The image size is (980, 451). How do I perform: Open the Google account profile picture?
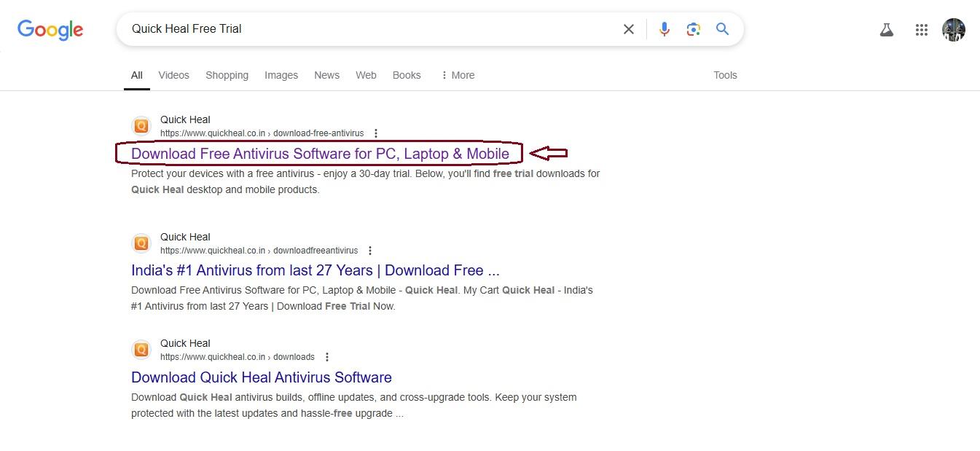(954, 30)
